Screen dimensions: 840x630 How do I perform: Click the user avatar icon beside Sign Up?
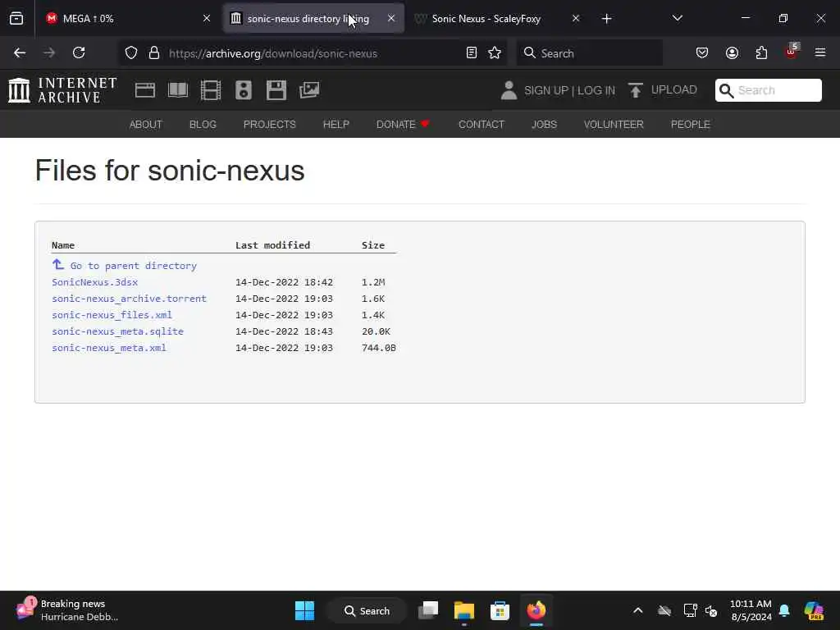pos(509,90)
